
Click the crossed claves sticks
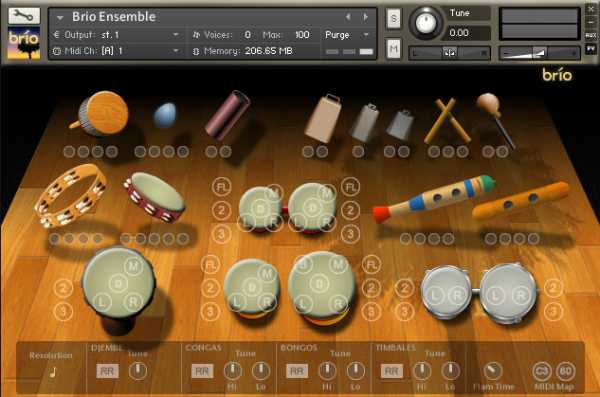coord(447,121)
